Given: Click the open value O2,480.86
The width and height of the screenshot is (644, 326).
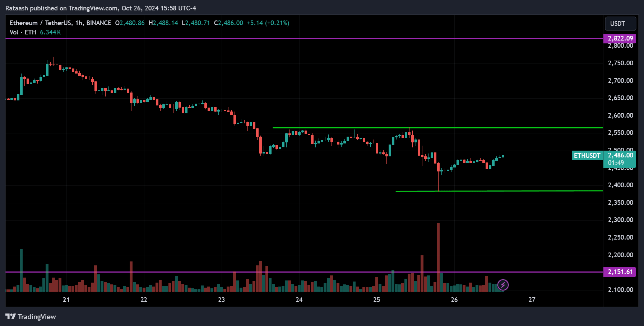Looking at the screenshot, I should pyautogui.click(x=130, y=23).
